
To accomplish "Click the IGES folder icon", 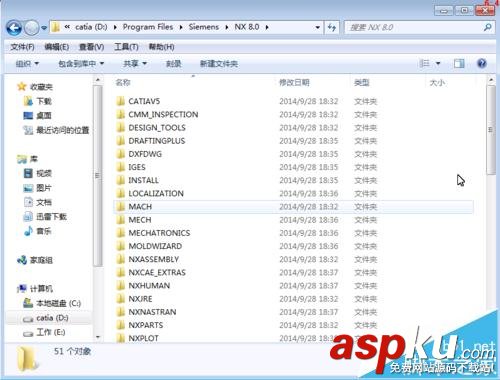I will click(121, 167).
